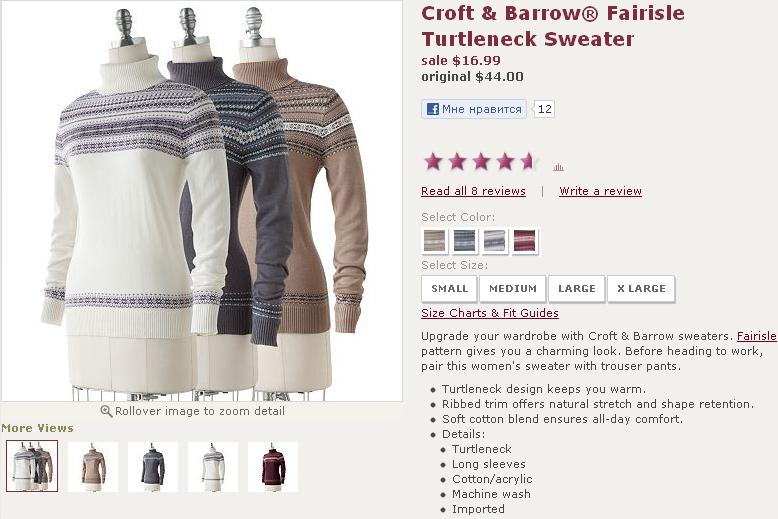Select the tan color swatch
Image resolution: width=778 pixels, height=519 pixels.
pyautogui.click(x=435, y=241)
